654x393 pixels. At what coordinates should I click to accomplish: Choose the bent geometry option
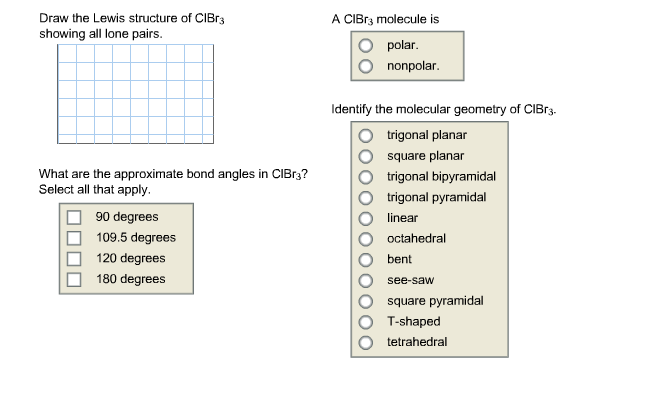pyautogui.click(x=366, y=260)
